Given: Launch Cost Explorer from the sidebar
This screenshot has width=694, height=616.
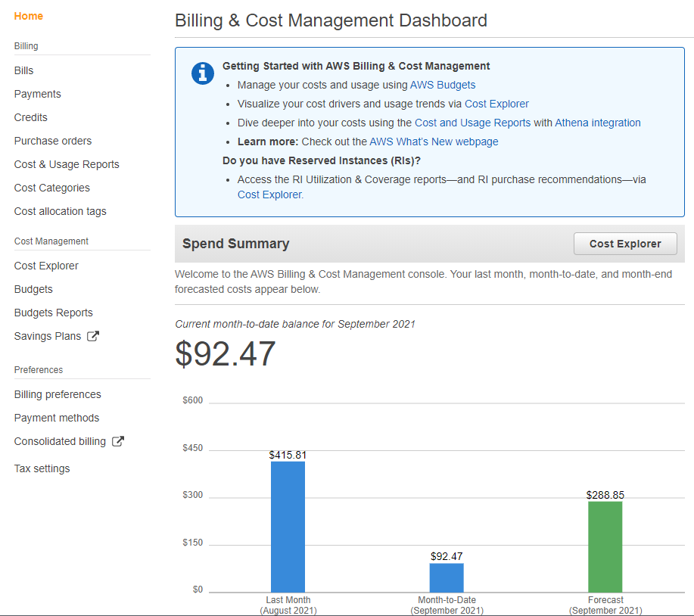Looking at the screenshot, I should (x=45, y=265).
